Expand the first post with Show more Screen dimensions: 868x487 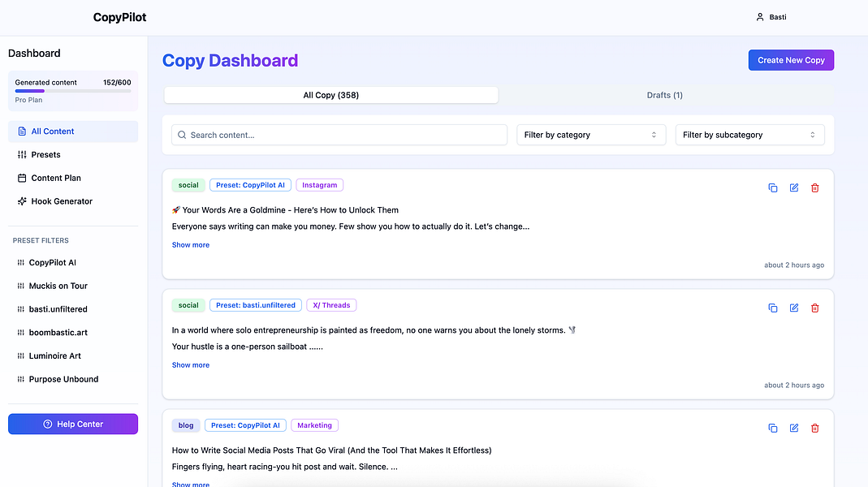coord(190,244)
